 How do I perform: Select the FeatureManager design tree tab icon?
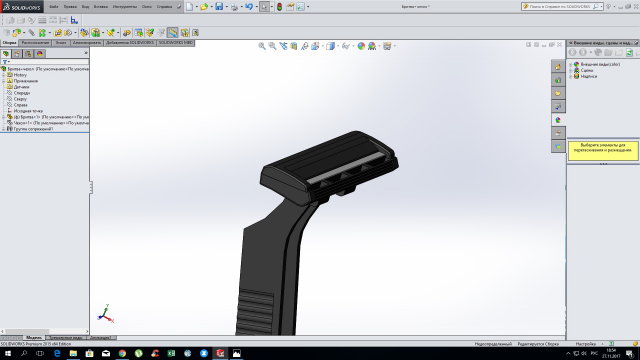(6, 54)
